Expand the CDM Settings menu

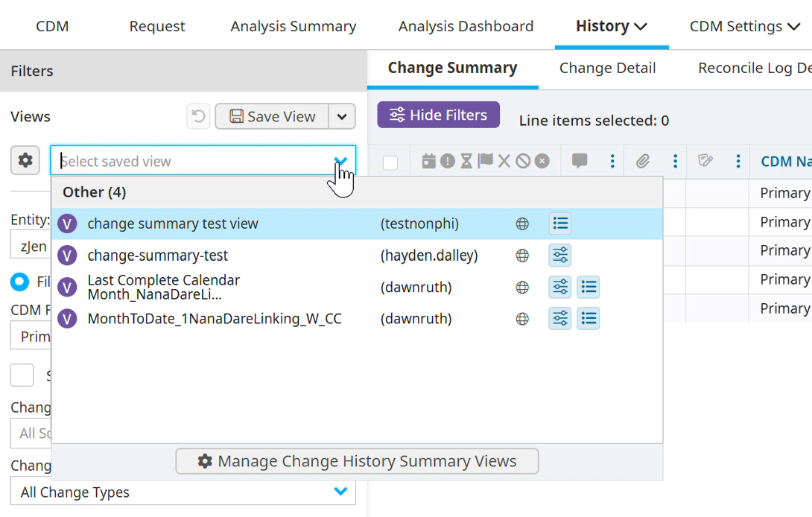click(745, 26)
